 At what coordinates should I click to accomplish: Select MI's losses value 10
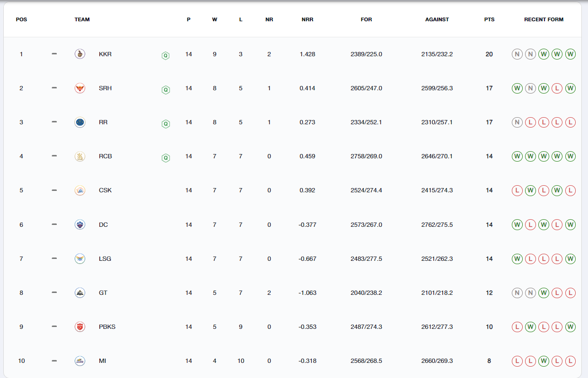pos(241,361)
